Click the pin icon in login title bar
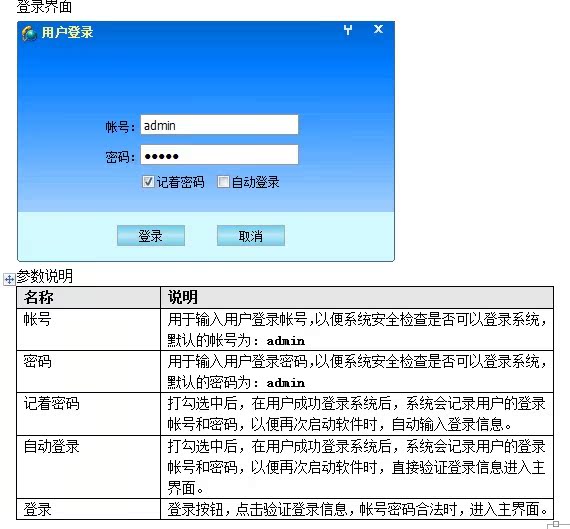570x529 pixels. (x=348, y=30)
